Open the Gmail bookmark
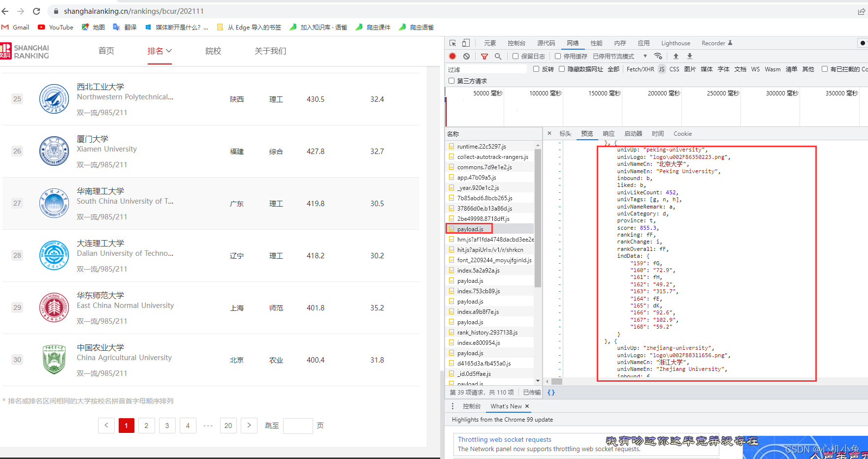This screenshot has height=459, width=868. coord(15,27)
